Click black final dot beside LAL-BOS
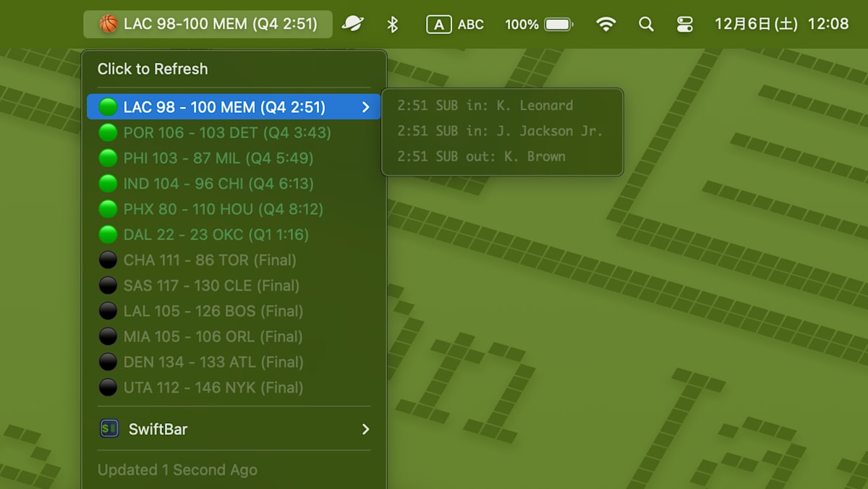 tap(108, 311)
